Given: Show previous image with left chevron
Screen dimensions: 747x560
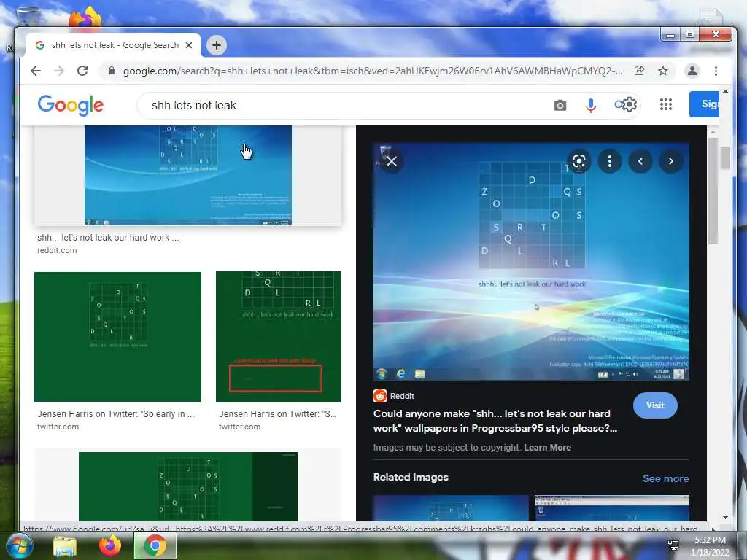Looking at the screenshot, I should pyautogui.click(x=640, y=161).
